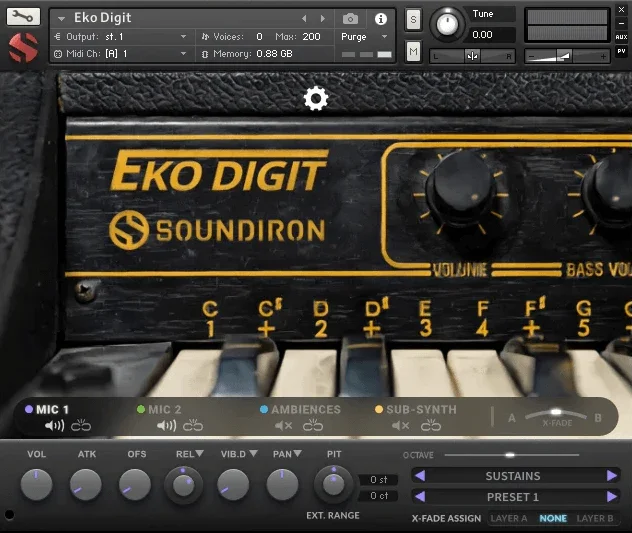Viewport: 632px width, 533px height.
Task: Click the header pan L-R slider
Action: point(472,56)
